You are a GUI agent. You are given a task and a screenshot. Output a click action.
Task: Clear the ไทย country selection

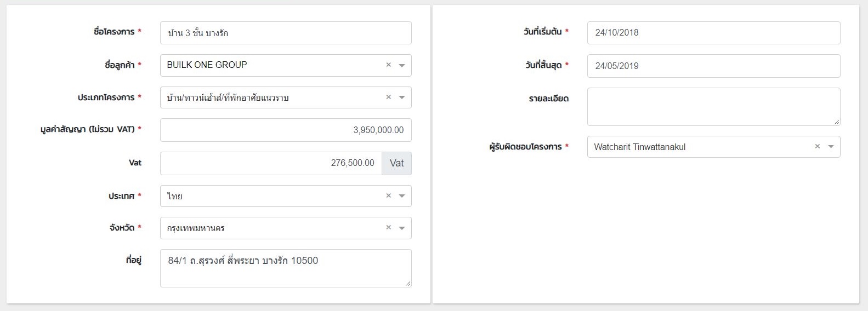pyautogui.click(x=388, y=195)
